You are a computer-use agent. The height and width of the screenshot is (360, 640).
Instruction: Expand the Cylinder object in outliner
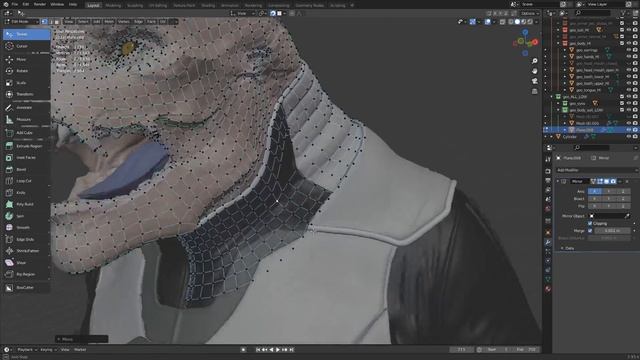[552, 136]
